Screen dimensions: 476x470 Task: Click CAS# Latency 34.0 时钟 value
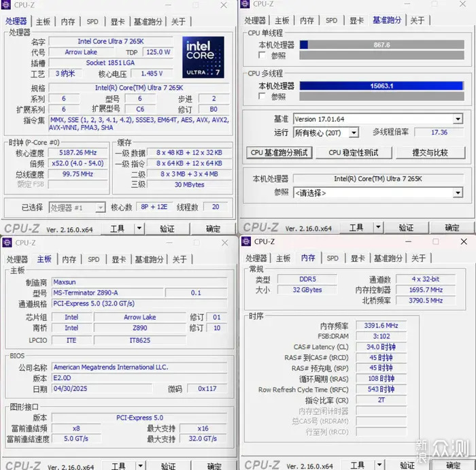(x=381, y=347)
